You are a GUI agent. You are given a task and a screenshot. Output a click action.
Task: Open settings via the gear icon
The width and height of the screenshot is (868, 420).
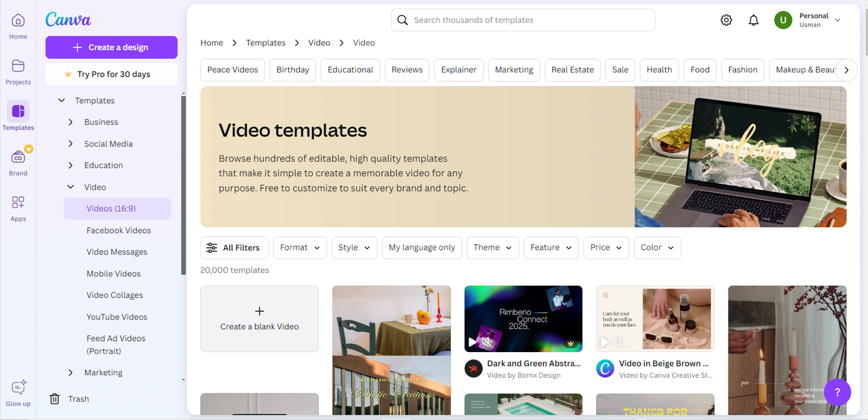[726, 20]
